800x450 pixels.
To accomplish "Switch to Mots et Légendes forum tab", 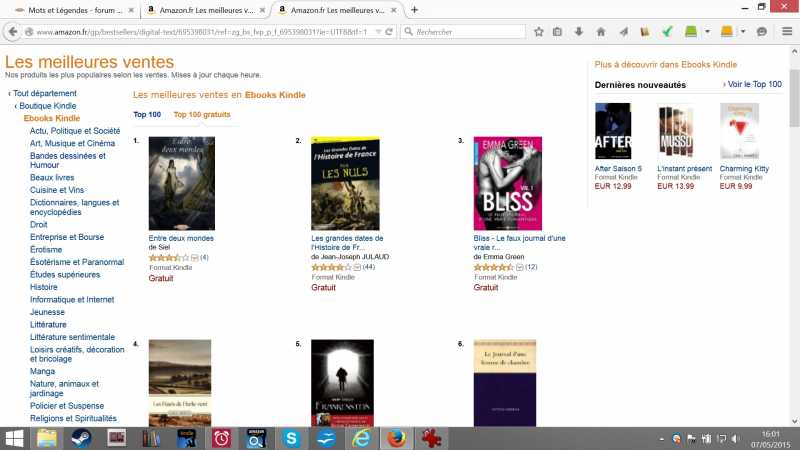I will tap(73, 10).
